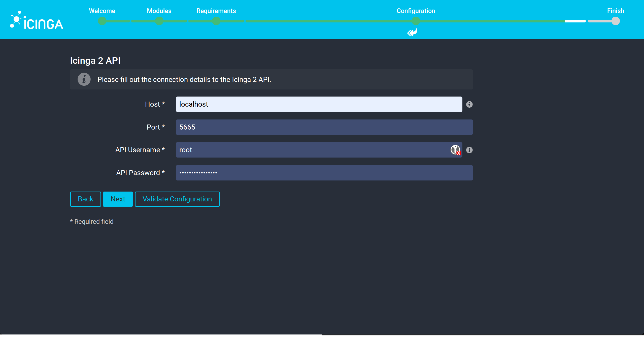This screenshot has width=644, height=337.
Task: Click the Port label
Action: pyautogui.click(x=156, y=127)
